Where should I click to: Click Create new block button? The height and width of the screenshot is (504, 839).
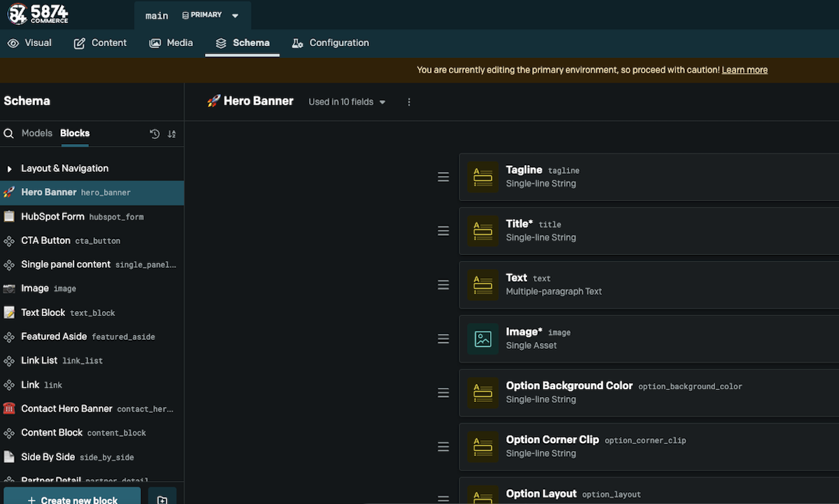pos(72,496)
